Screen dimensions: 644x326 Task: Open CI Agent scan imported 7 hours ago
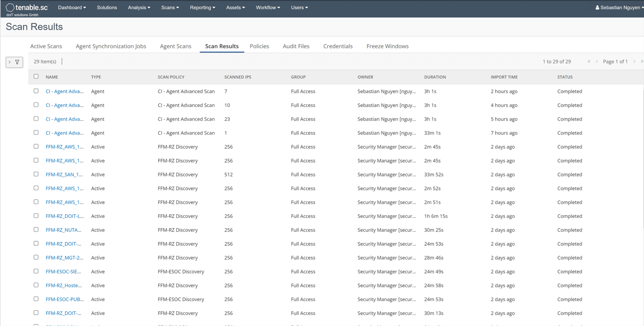pyautogui.click(x=65, y=133)
